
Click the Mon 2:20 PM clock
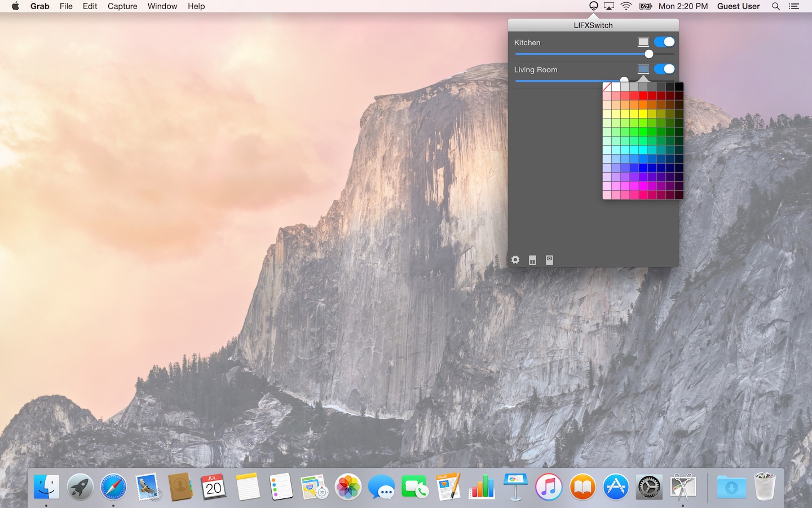pyautogui.click(x=683, y=6)
